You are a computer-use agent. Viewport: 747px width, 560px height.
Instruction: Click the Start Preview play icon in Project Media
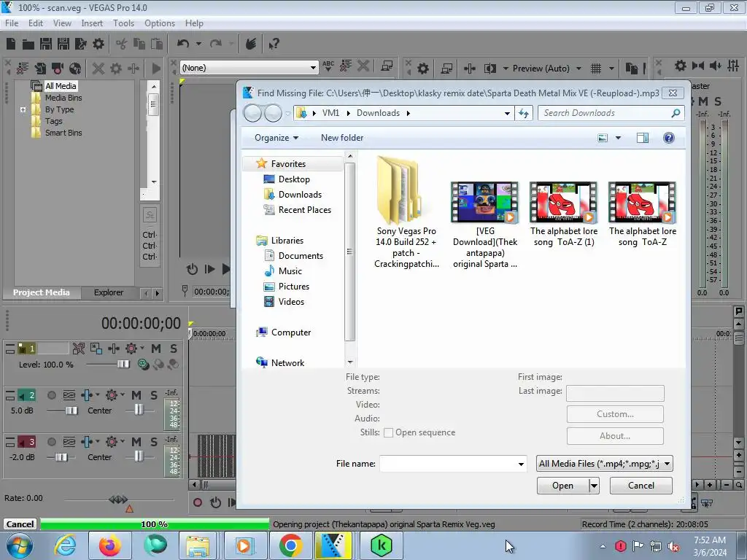pos(156,68)
